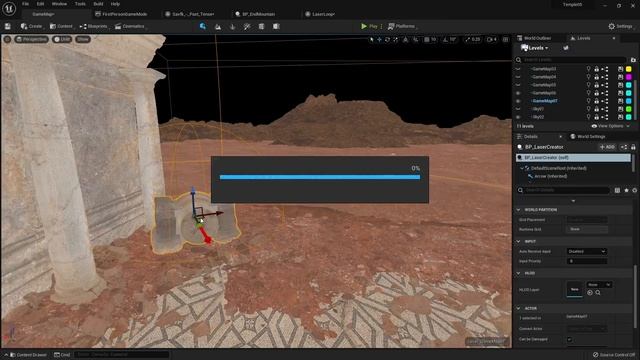Viewport: 640px width, 360px height.
Task: Lock the Details panel selection
Action: [633, 147]
